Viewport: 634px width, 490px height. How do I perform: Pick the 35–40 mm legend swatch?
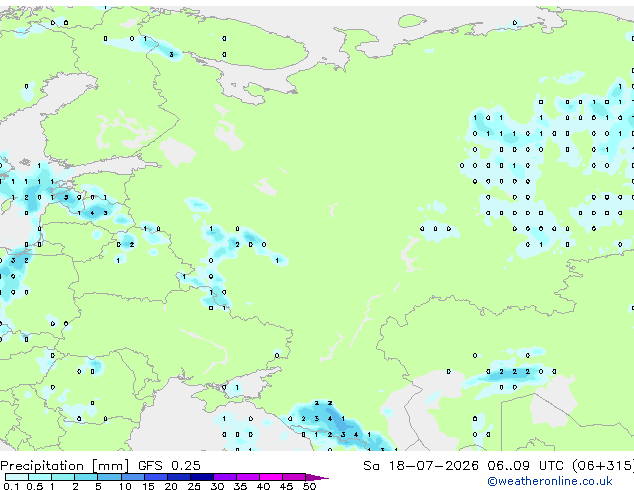click(x=248, y=477)
